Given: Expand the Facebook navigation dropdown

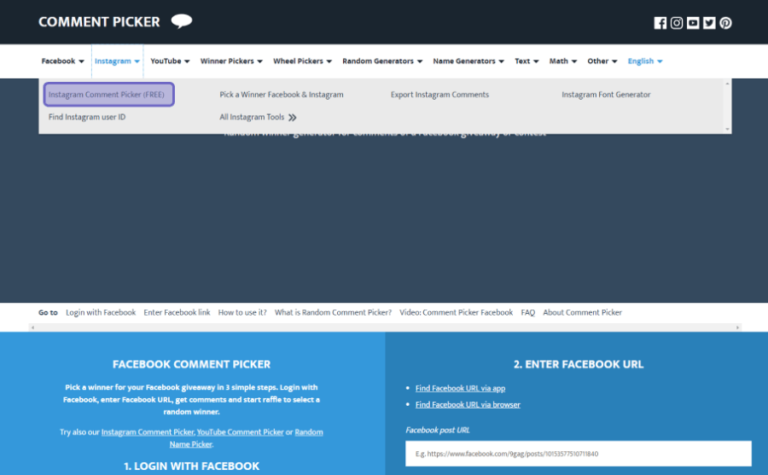Looking at the screenshot, I should coord(63,61).
